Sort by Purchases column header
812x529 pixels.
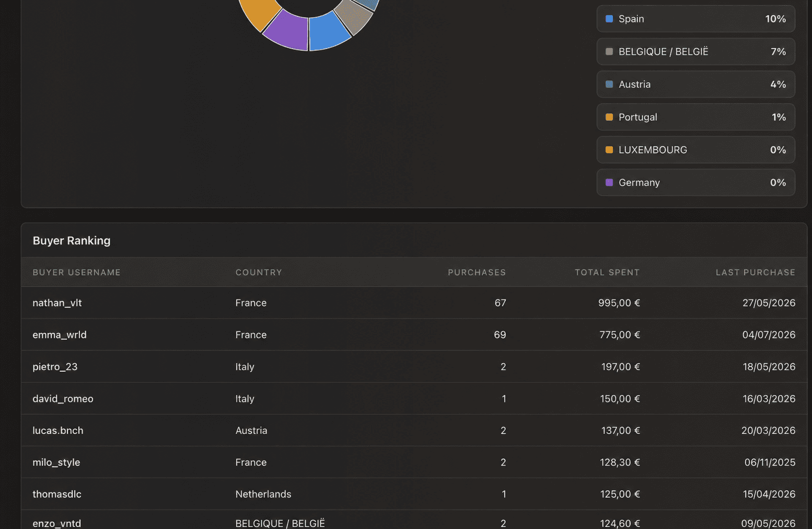coord(477,272)
